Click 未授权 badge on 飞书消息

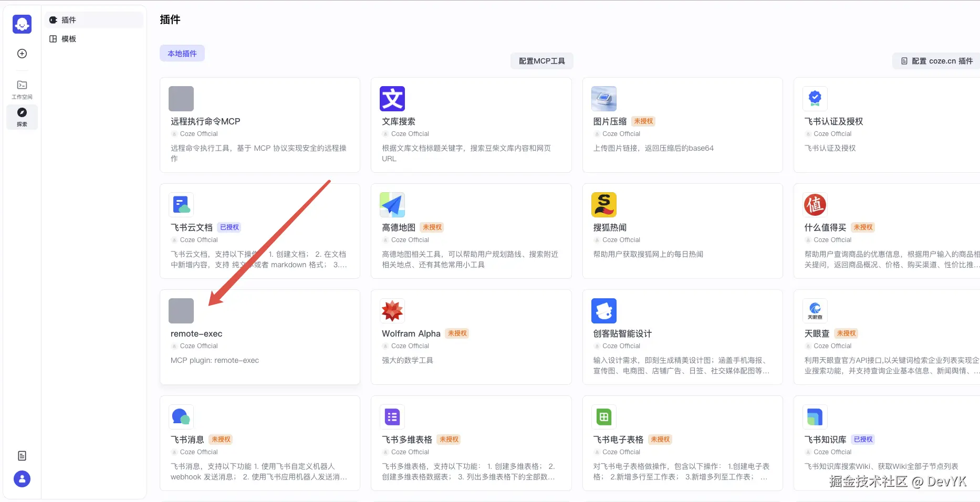click(221, 440)
